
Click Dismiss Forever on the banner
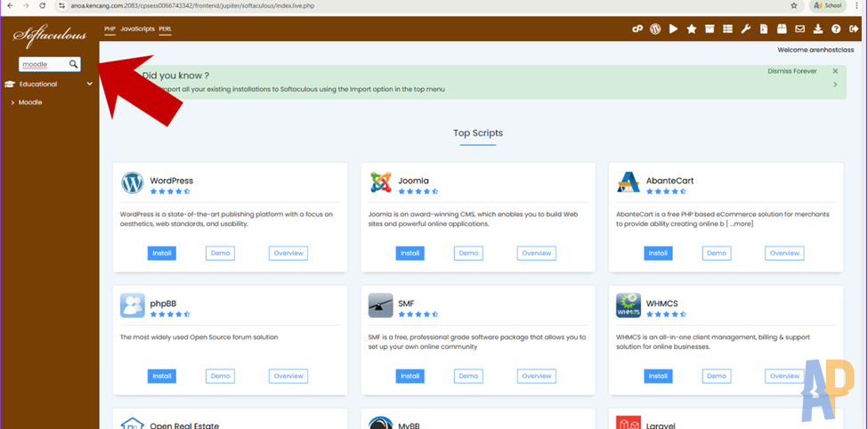791,71
